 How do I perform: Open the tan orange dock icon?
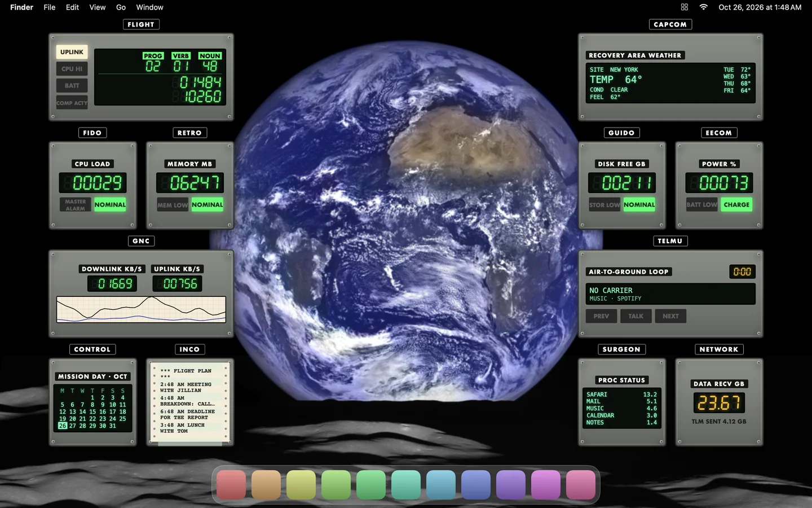(x=266, y=485)
